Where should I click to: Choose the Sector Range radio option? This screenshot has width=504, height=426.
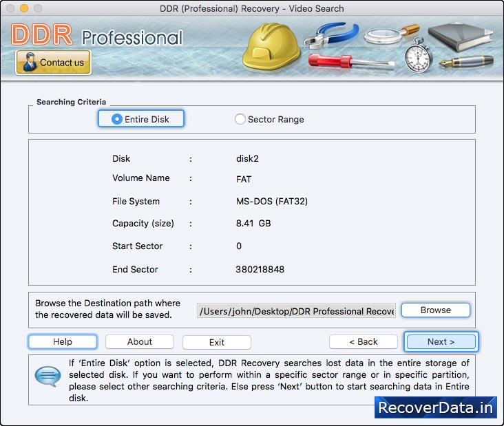click(x=269, y=119)
